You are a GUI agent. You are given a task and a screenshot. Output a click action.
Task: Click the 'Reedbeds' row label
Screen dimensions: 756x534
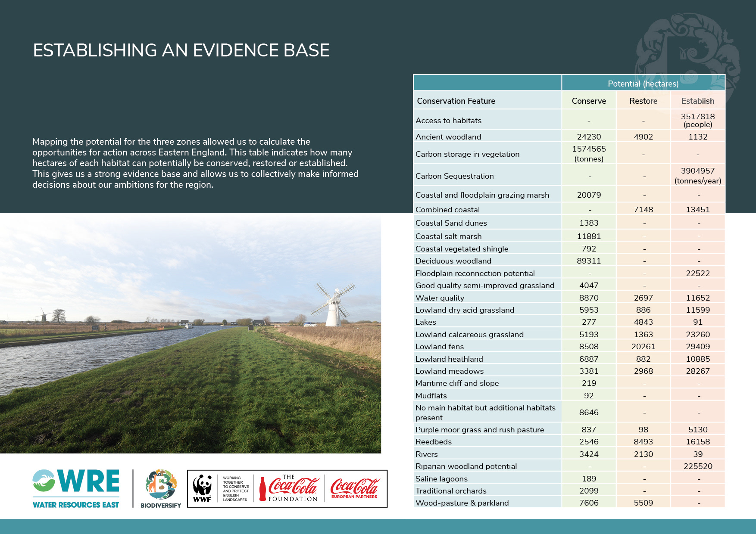[434, 442]
